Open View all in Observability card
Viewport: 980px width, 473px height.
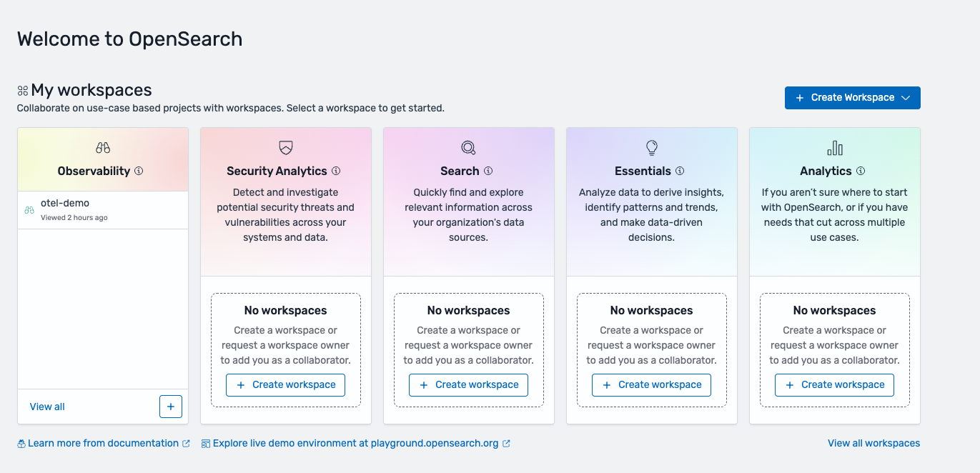(x=47, y=407)
